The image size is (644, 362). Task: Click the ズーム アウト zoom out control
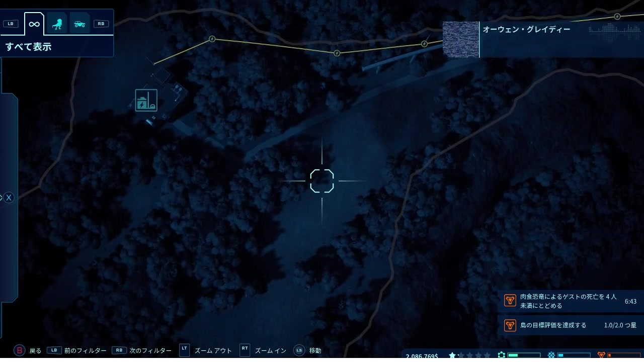click(206, 350)
